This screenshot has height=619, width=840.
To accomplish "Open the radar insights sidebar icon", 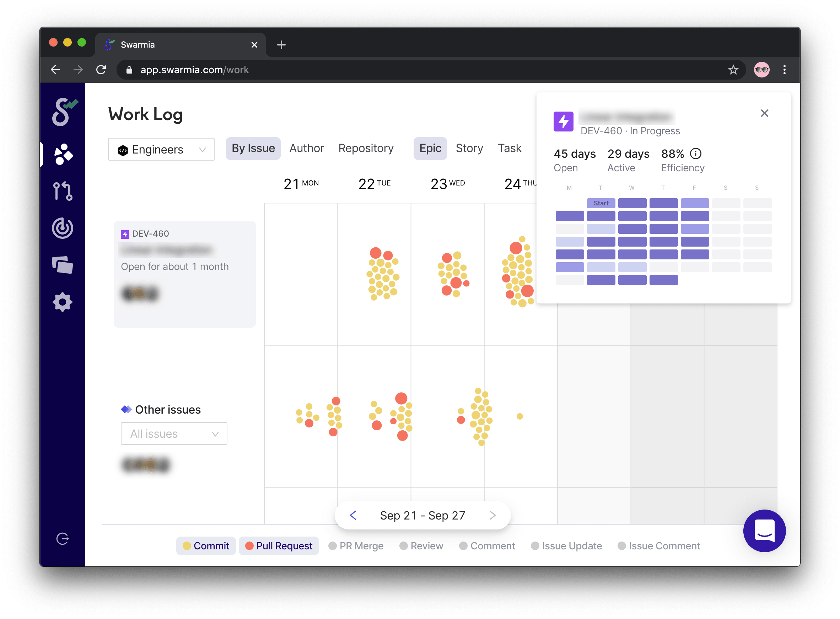I will 62,228.
